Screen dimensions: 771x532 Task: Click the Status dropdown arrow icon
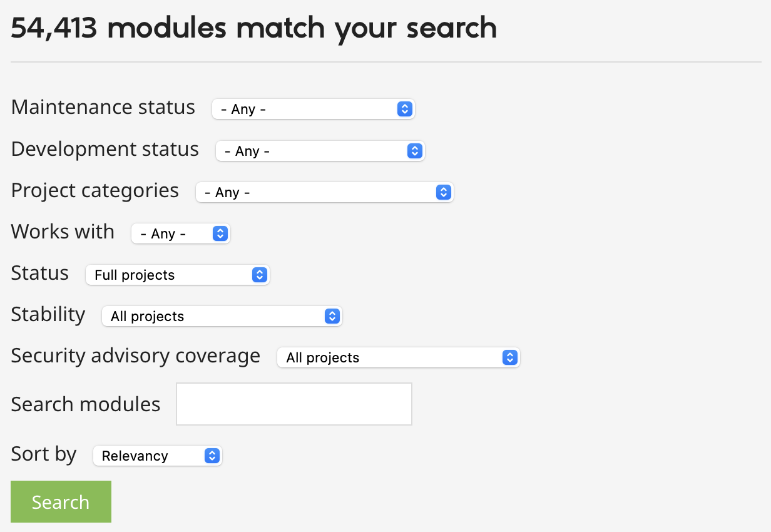pos(259,275)
